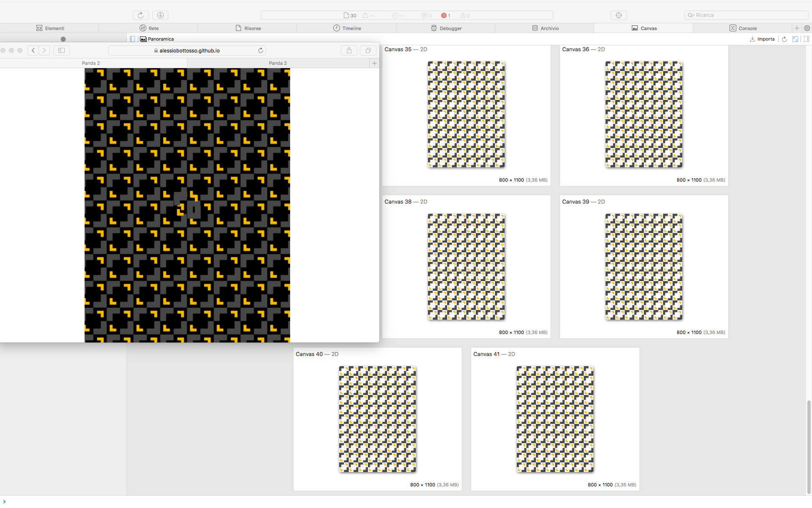
Task: Click the warnings count triangle icon
Action: pos(465,15)
